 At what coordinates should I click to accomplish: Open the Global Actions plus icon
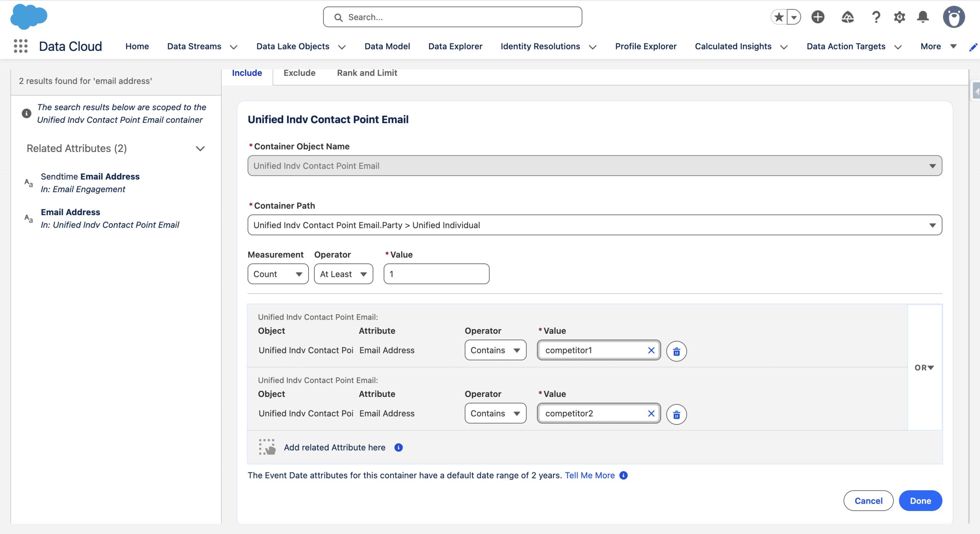pyautogui.click(x=818, y=17)
